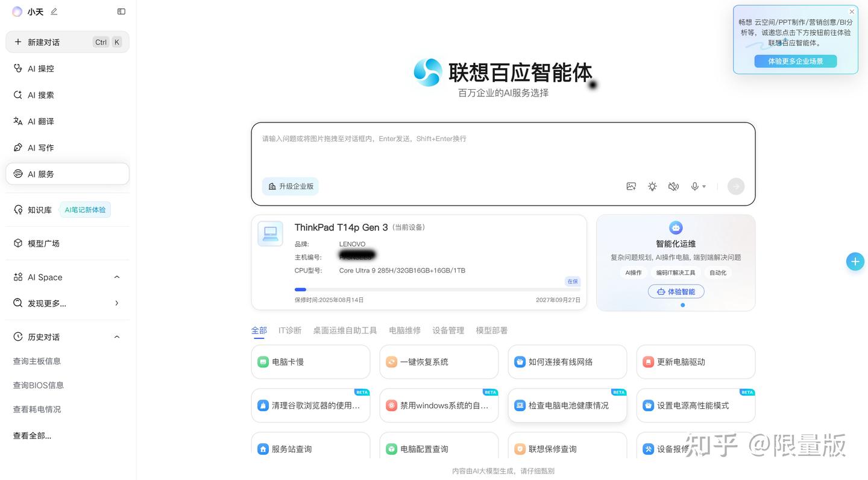This screenshot has width=868, height=480.
Task: Click the 设置电源高性能模式 card icon
Action: pos(648,406)
